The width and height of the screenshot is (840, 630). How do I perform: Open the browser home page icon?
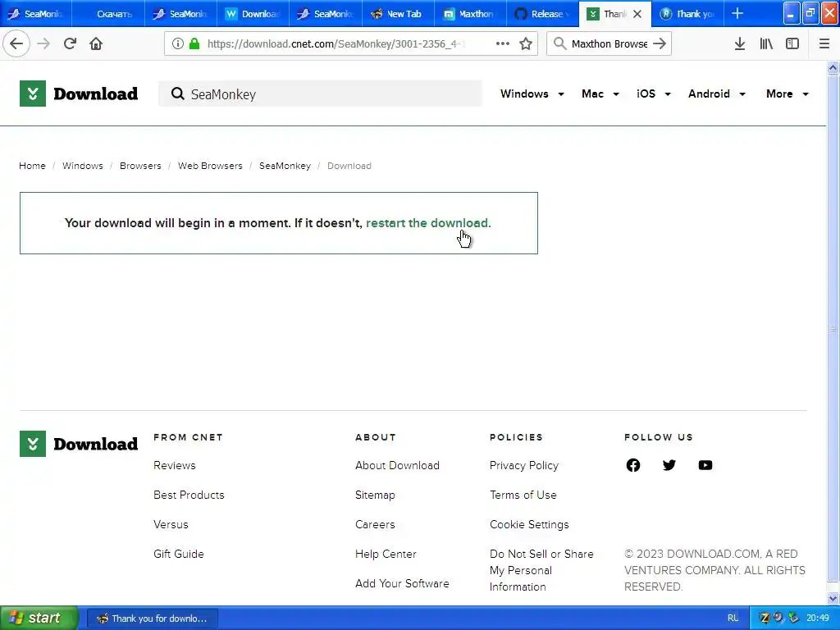96,43
